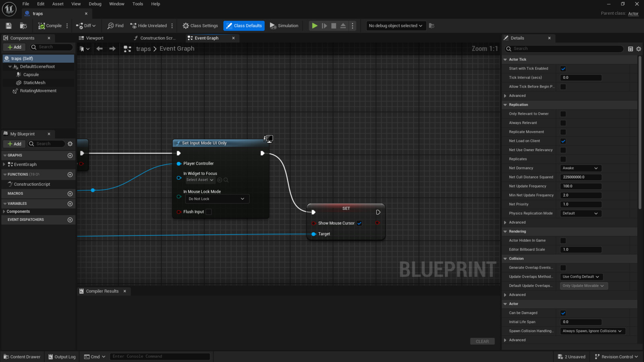
Task: Toggle Hide Unrelated nodes
Action: [149, 26]
